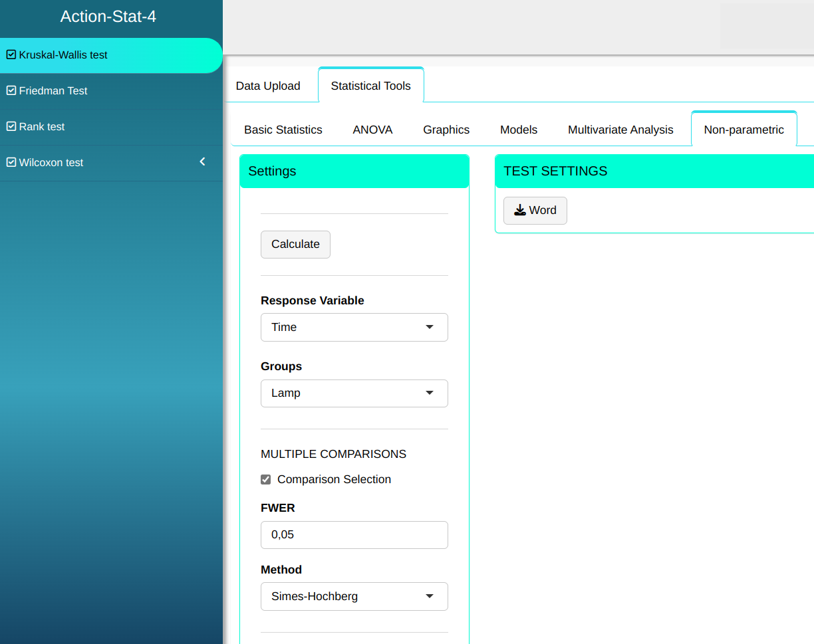Open the Response Variable dropdown
The image size is (814, 644).
(354, 328)
